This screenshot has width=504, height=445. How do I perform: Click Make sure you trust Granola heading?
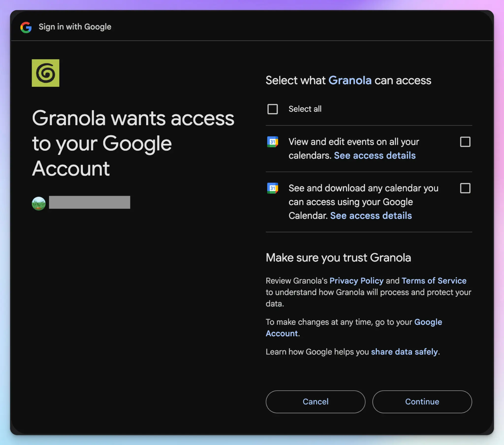coord(338,258)
